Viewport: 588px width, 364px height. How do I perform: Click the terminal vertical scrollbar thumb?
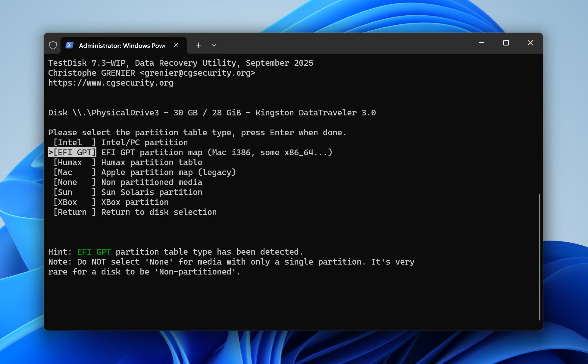pyautogui.click(x=540, y=257)
